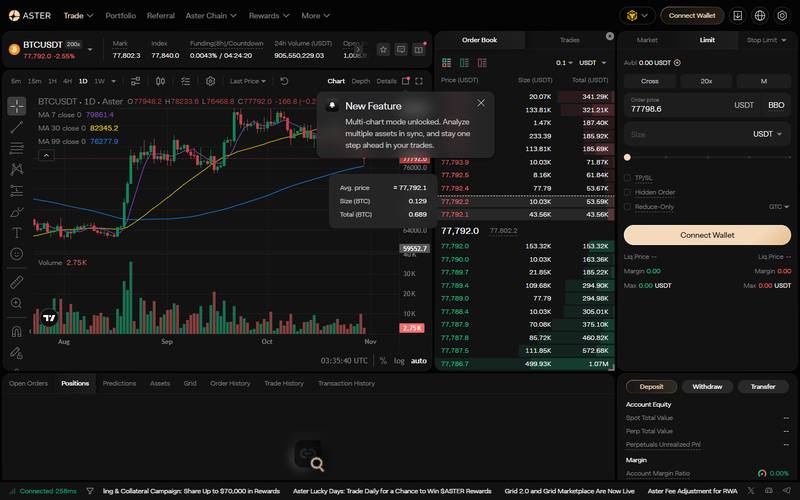Toggle logarithmic scale on chart
This screenshot has width=800, height=500.
pos(399,361)
